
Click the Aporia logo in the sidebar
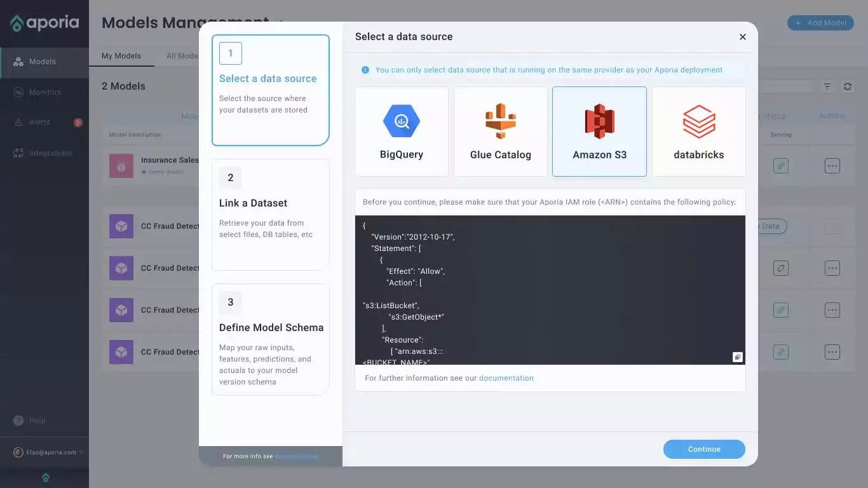click(x=44, y=24)
